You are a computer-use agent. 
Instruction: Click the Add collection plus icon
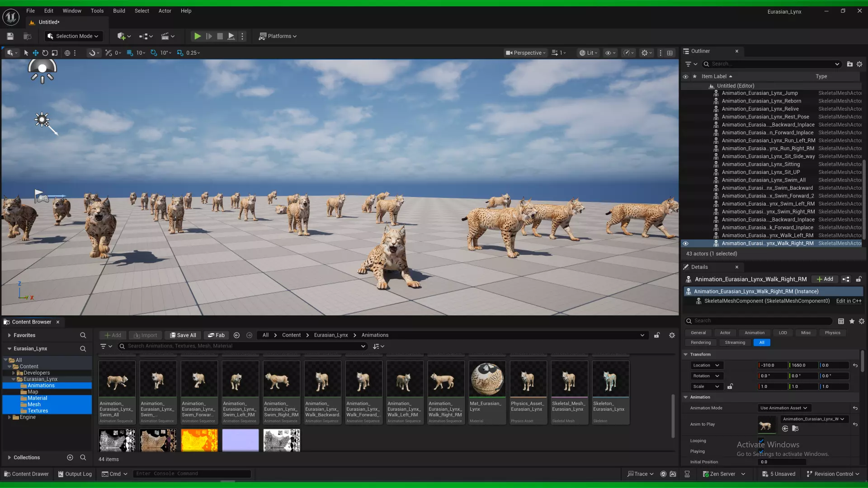coord(70,458)
